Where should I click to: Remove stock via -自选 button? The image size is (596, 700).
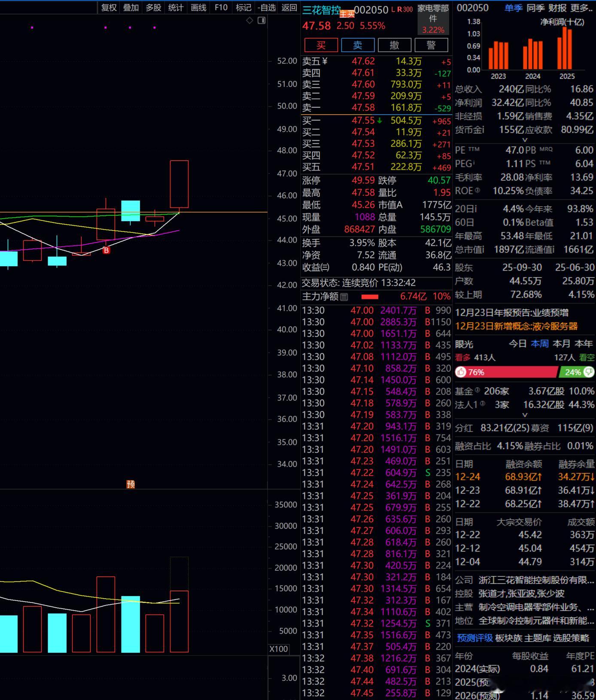point(267,7)
